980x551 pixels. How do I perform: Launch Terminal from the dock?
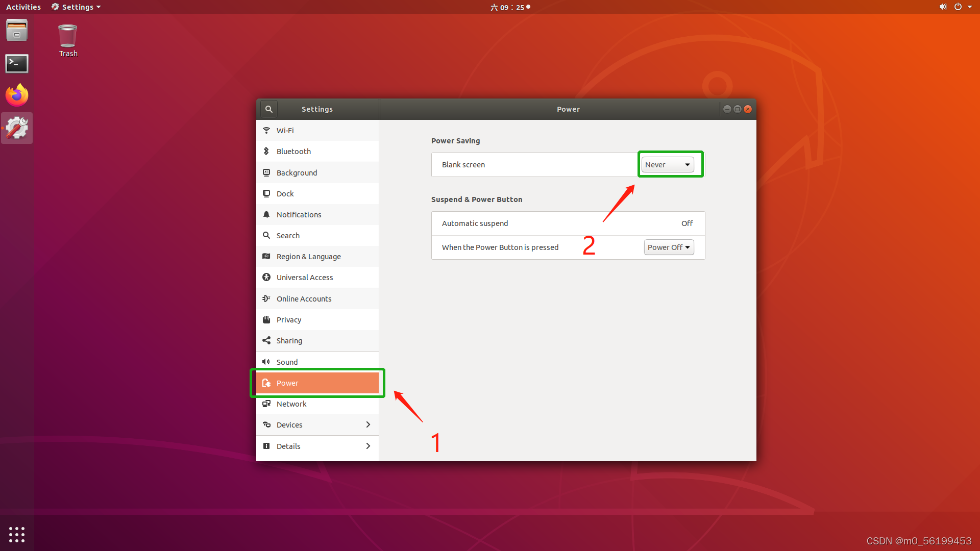(x=17, y=64)
